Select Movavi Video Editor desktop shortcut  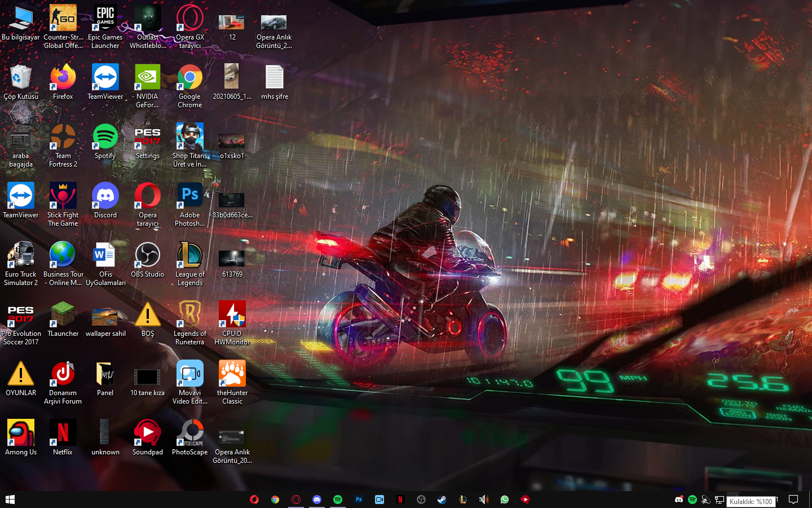pyautogui.click(x=190, y=383)
